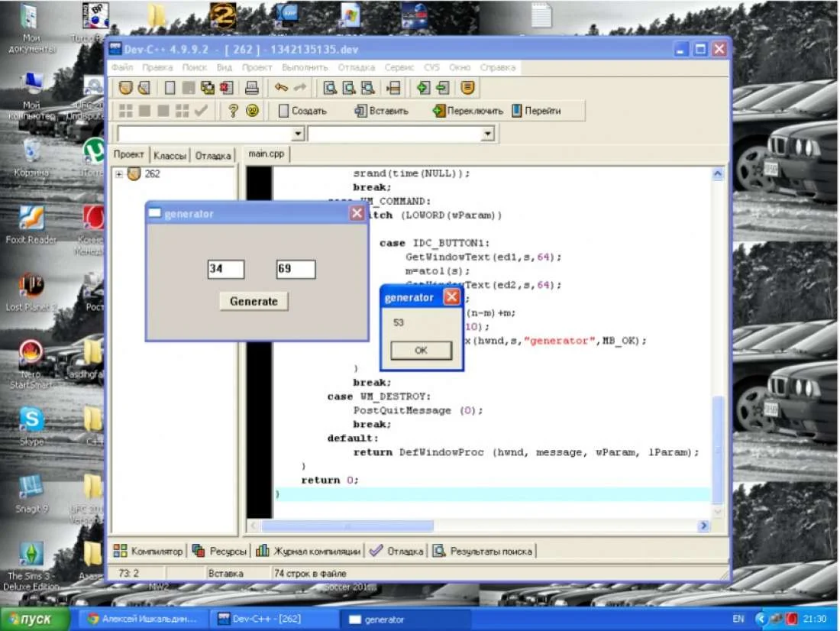The image size is (840, 631).
Task: Expand the 262 project tree node
Action: (119, 174)
